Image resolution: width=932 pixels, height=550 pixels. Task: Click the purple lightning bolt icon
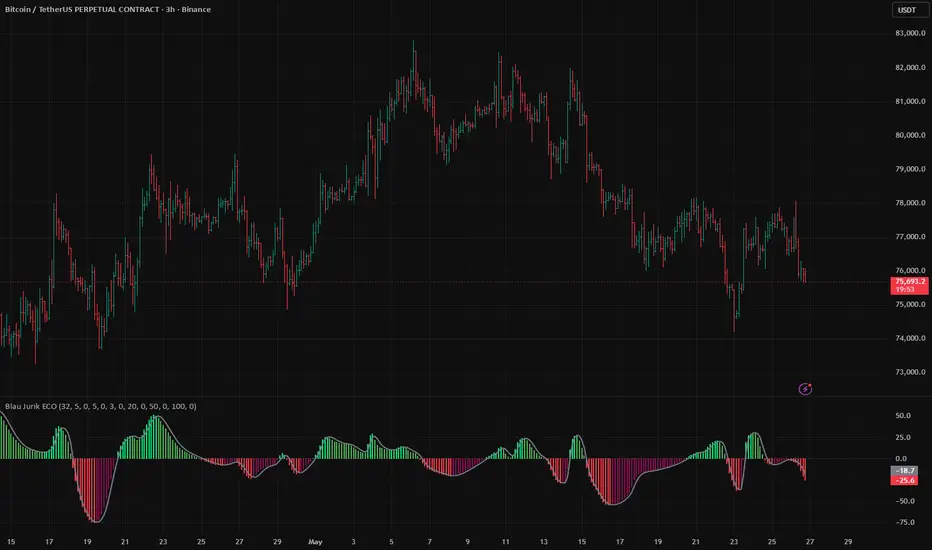coord(805,389)
